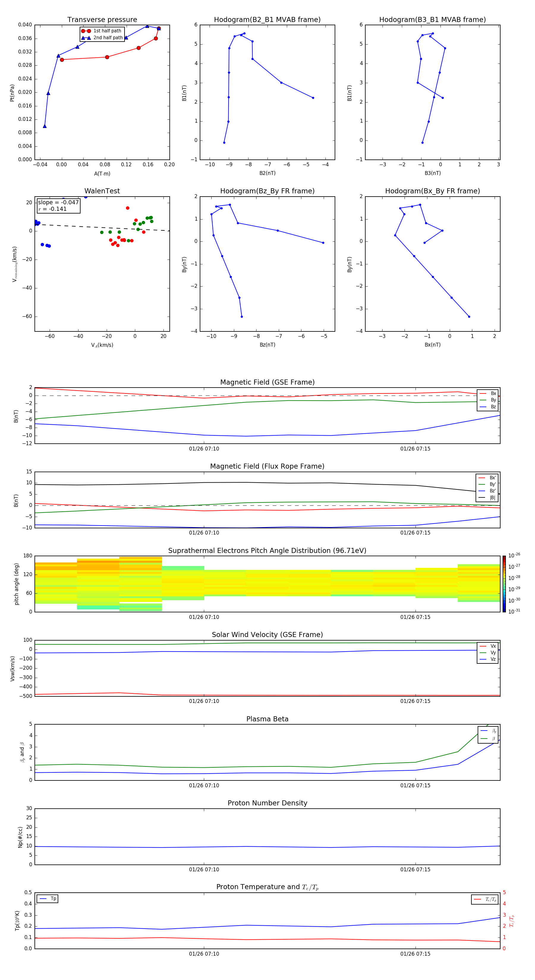Click the 'Proton Temperature and Te/Tp' title
This screenshot has width=535, height=980.
(267, 887)
